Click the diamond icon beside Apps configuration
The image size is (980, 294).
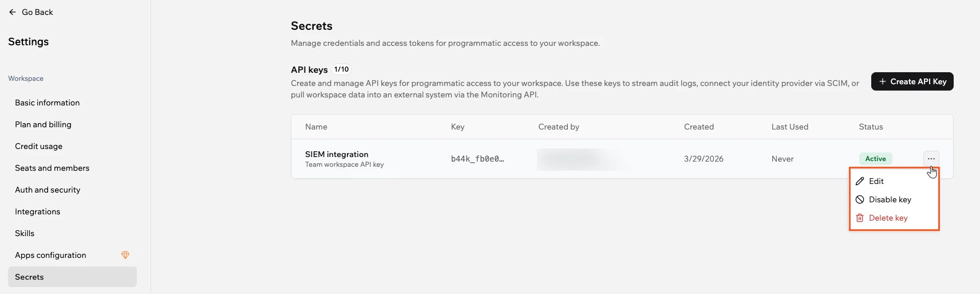(125, 255)
